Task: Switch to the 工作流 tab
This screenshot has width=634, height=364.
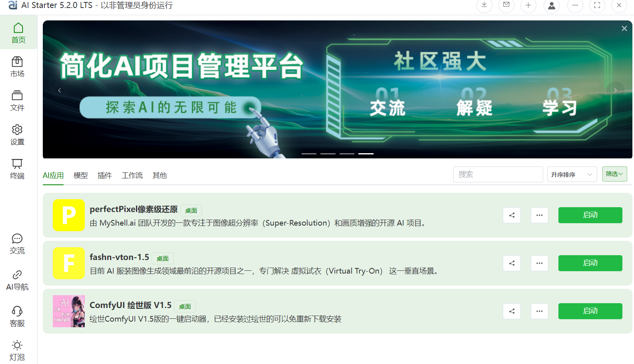Action: tap(132, 175)
